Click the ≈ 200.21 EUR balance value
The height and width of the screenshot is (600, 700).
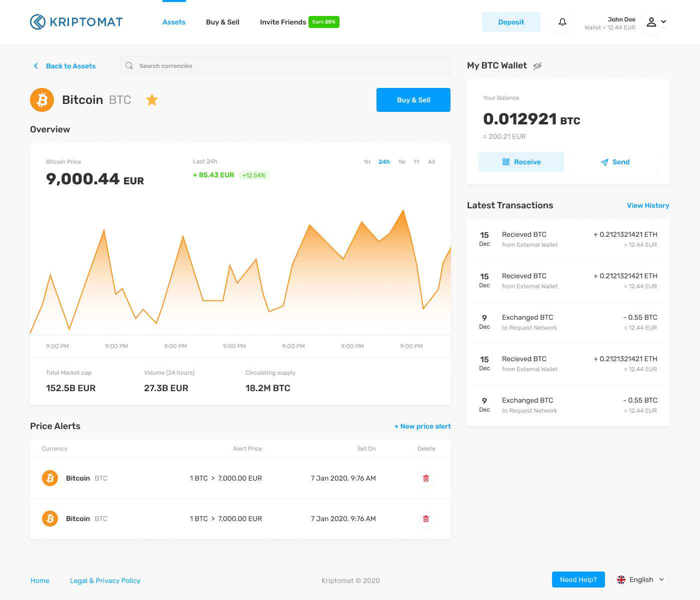click(504, 136)
